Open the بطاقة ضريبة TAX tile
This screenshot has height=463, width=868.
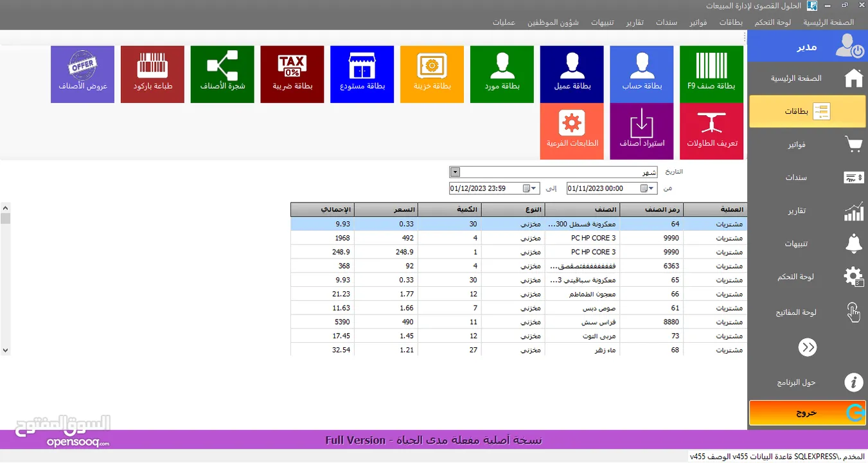click(292, 74)
